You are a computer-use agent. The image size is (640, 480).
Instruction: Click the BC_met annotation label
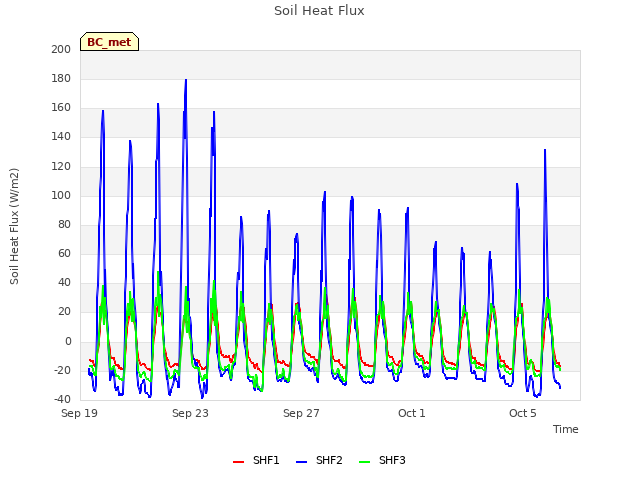[x=109, y=42]
